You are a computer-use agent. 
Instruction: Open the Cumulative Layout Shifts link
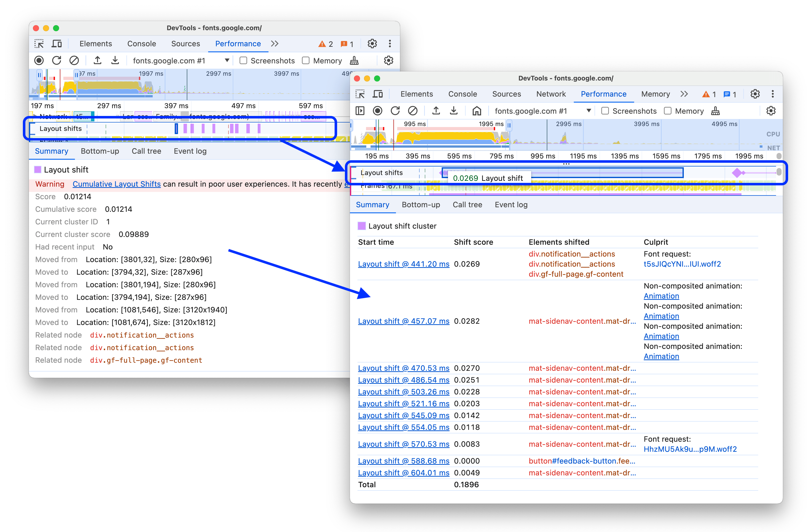(x=116, y=184)
